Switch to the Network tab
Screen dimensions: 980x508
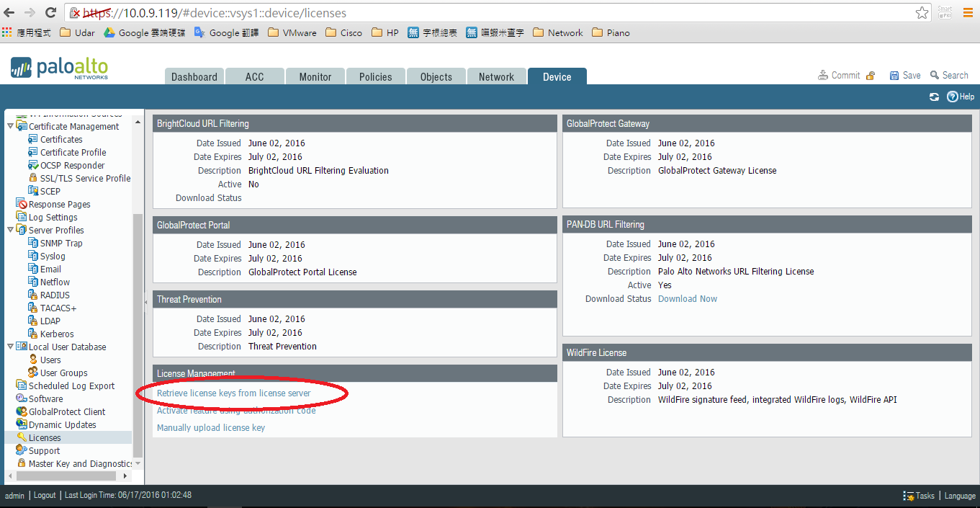click(x=497, y=77)
